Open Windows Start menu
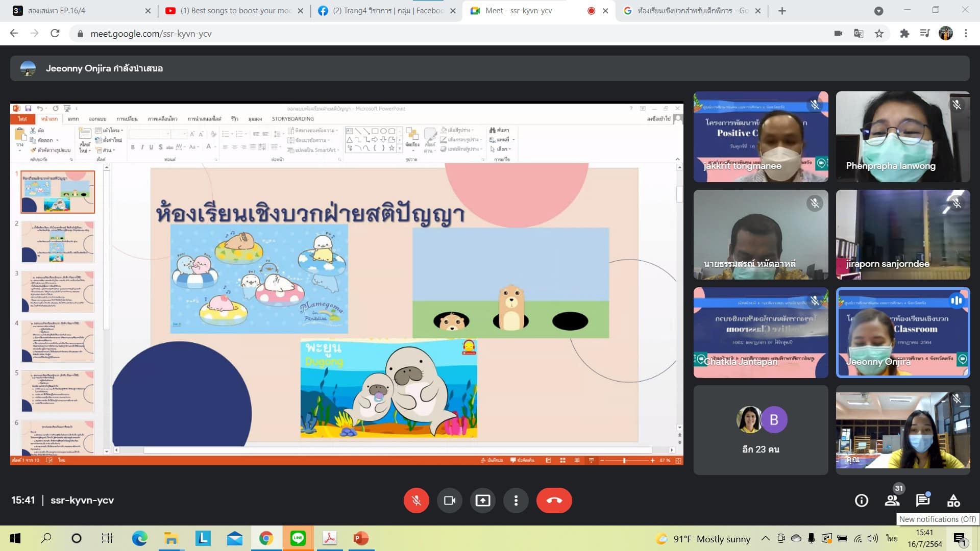The image size is (980, 551). (15, 538)
